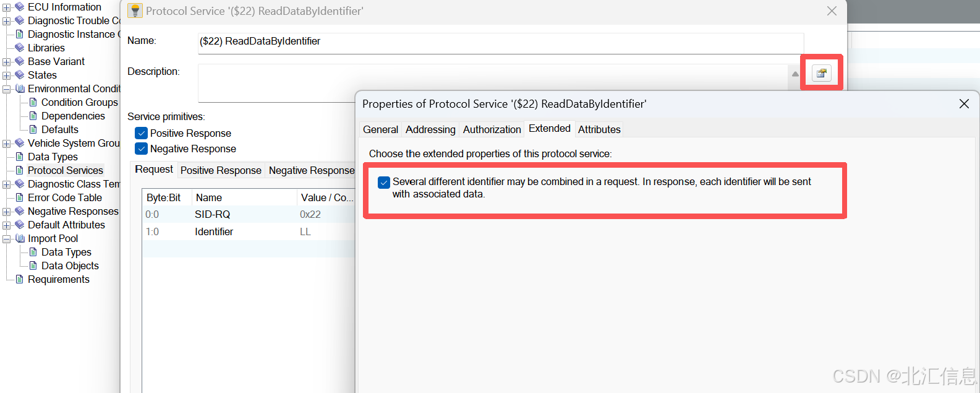This screenshot has height=393, width=980.
Task: Switch to the Addressing tab
Action: click(x=430, y=129)
